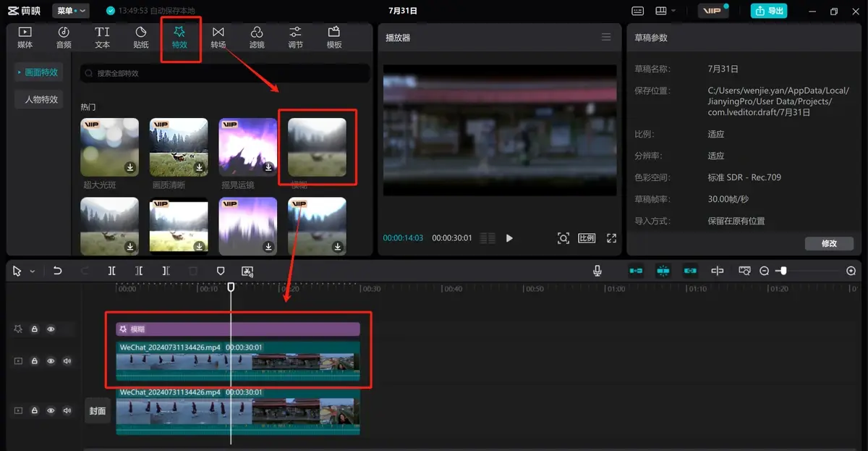The image size is (868, 451).
Task: Mute the main video track
Action: 67,410
